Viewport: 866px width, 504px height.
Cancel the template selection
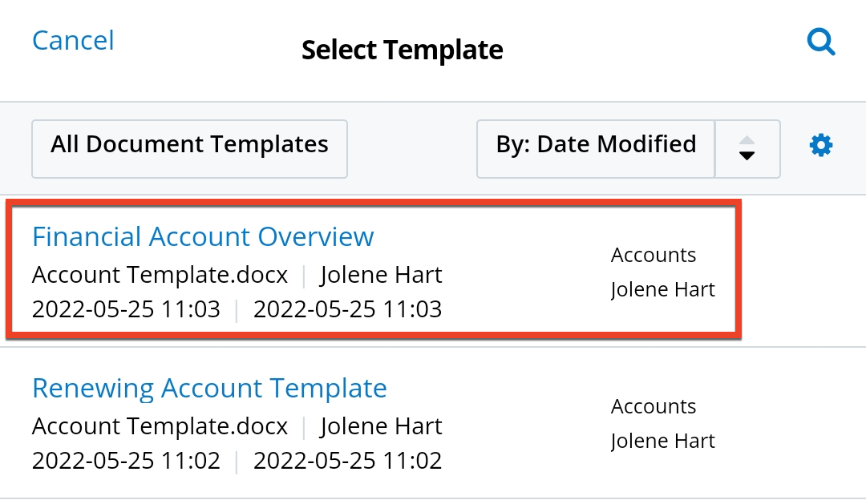click(73, 40)
